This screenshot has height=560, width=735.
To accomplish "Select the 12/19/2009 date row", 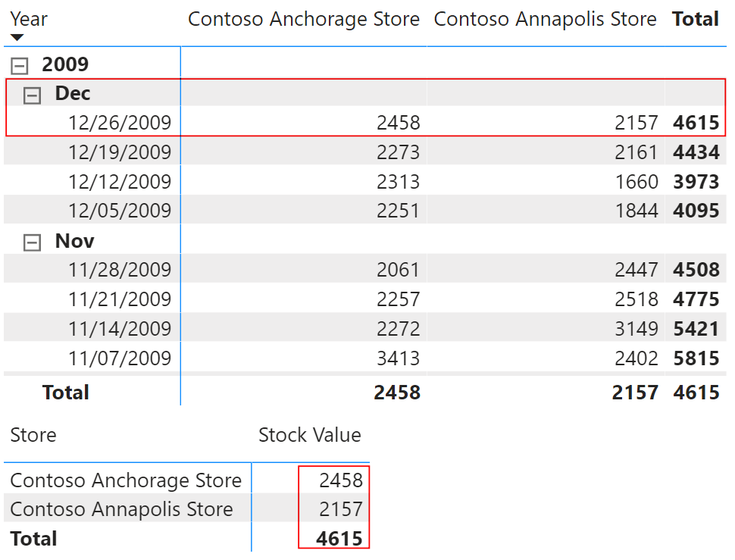I will click(365, 152).
